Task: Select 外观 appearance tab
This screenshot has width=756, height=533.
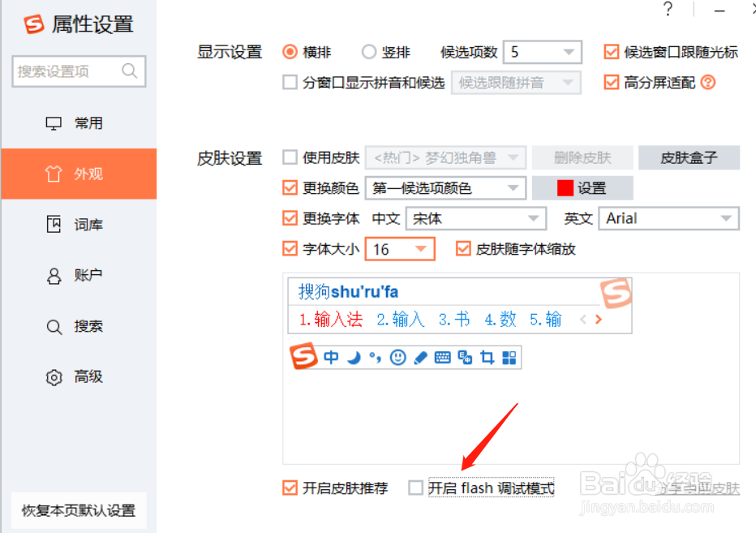Action: click(x=79, y=174)
